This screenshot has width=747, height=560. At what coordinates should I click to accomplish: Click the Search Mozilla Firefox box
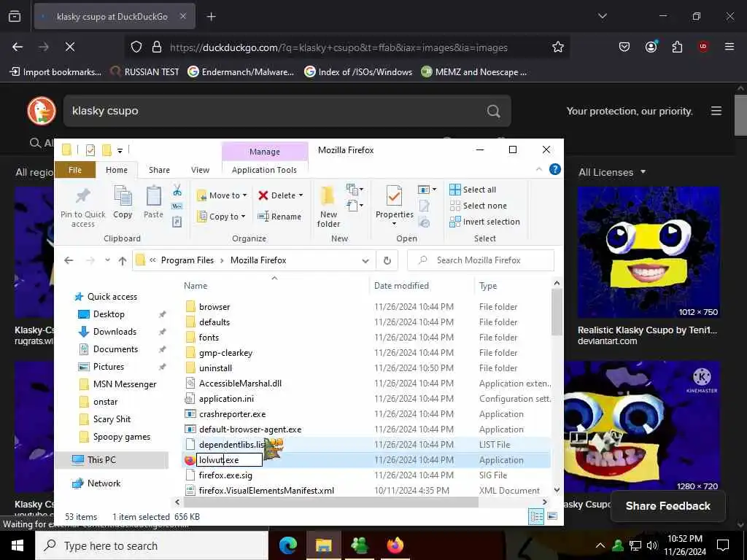click(x=481, y=260)
